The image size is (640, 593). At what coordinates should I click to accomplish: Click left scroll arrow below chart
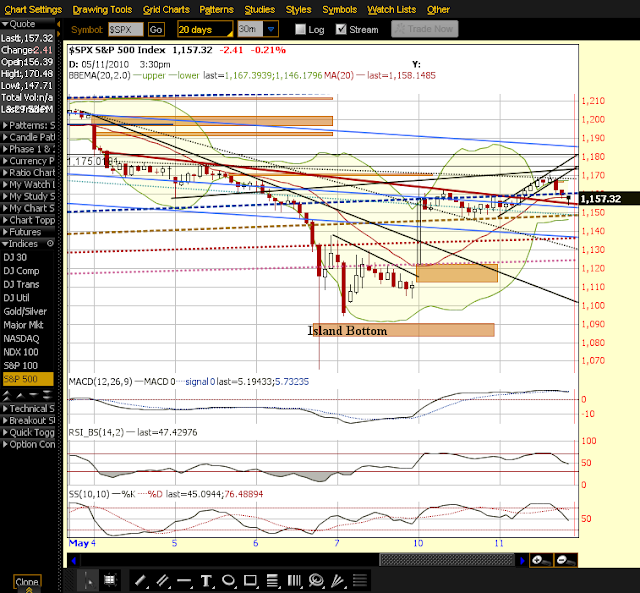(73, 561)
